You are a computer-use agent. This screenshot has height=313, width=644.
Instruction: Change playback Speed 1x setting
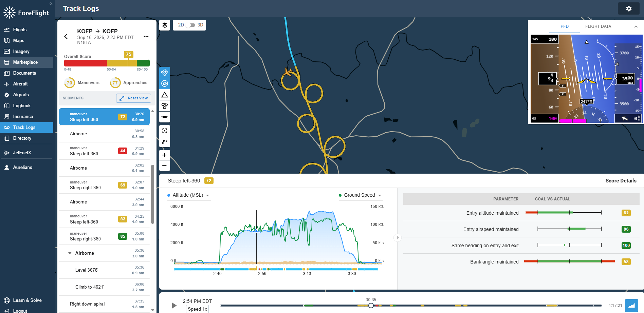[x=197, y=309]
